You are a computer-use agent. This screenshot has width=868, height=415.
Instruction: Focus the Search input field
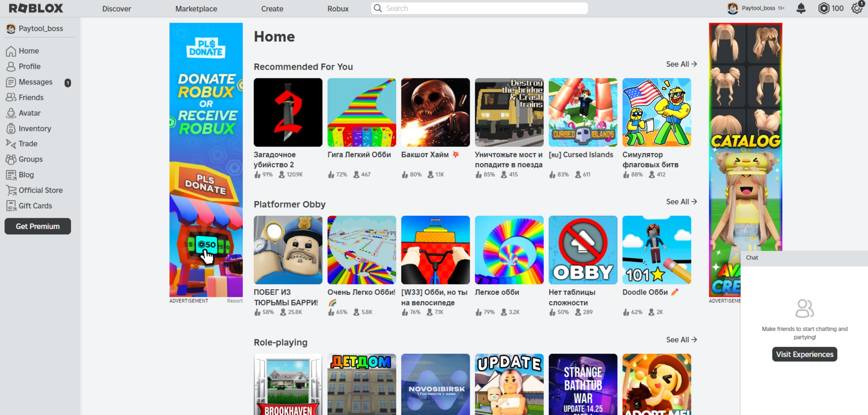[479, 8]
